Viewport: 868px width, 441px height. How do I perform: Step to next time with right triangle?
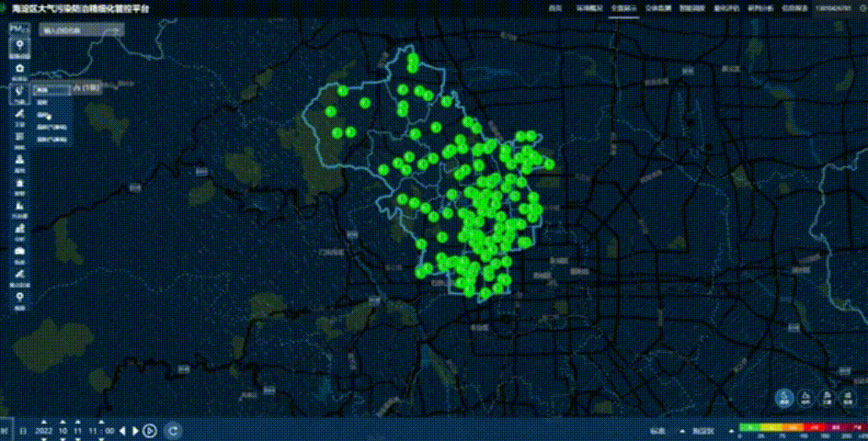[136, 431]
